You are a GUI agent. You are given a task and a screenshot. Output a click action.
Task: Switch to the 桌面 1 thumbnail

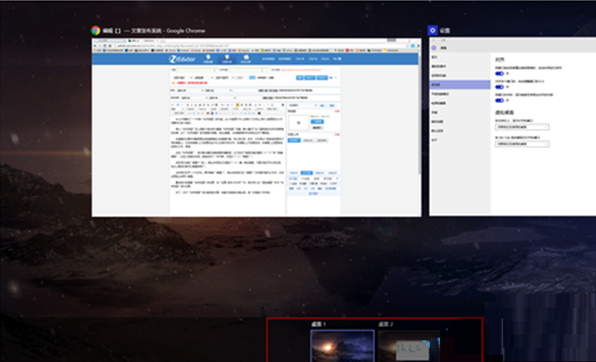click(x=342, y=346)
